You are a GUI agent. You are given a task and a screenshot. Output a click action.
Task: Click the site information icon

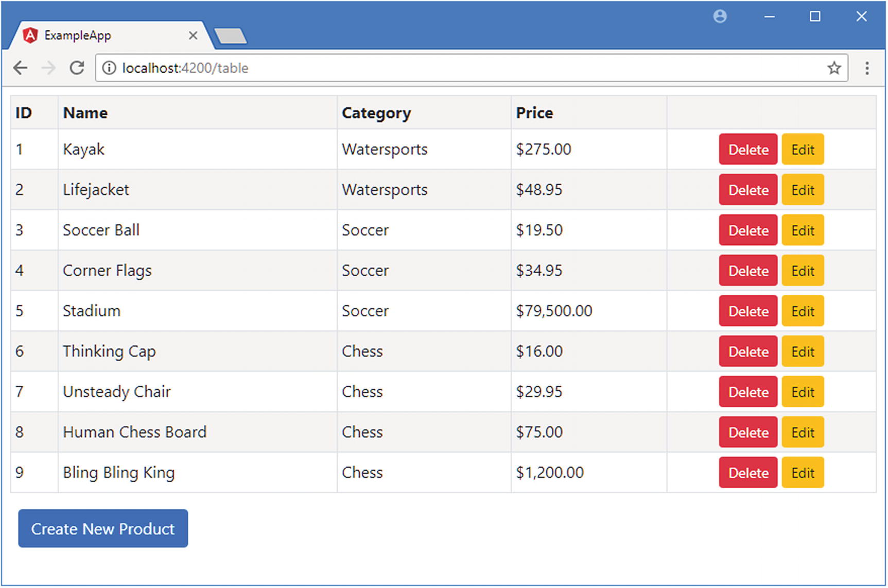click(109, 68)
